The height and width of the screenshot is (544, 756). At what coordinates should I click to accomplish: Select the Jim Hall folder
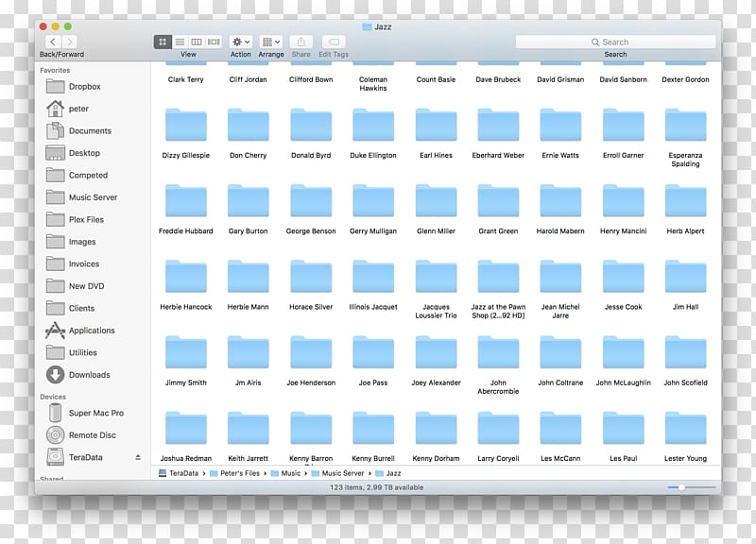click(x=686, y=277)
